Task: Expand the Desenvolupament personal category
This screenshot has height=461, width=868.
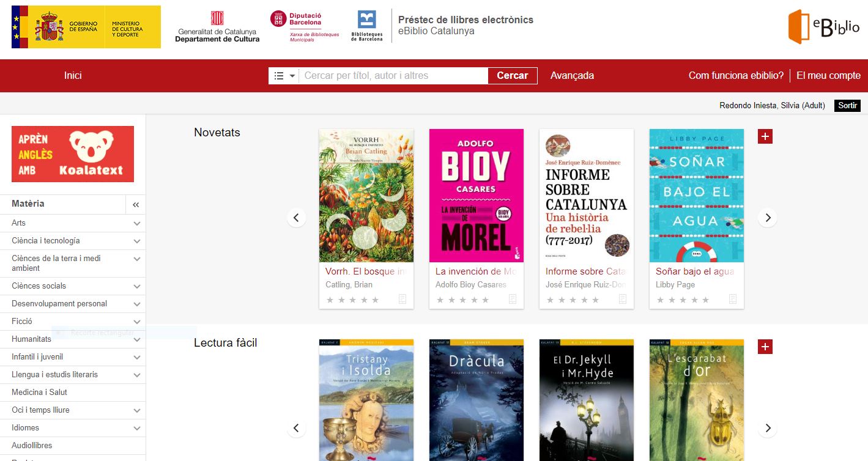Action: (137, 304)
